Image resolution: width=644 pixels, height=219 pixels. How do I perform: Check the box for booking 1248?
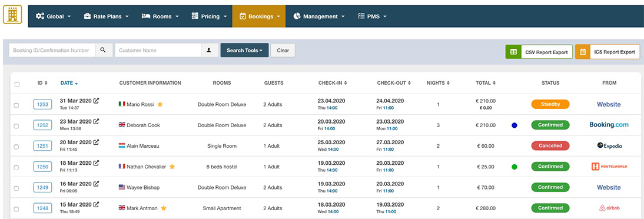[x=16, y=209]
